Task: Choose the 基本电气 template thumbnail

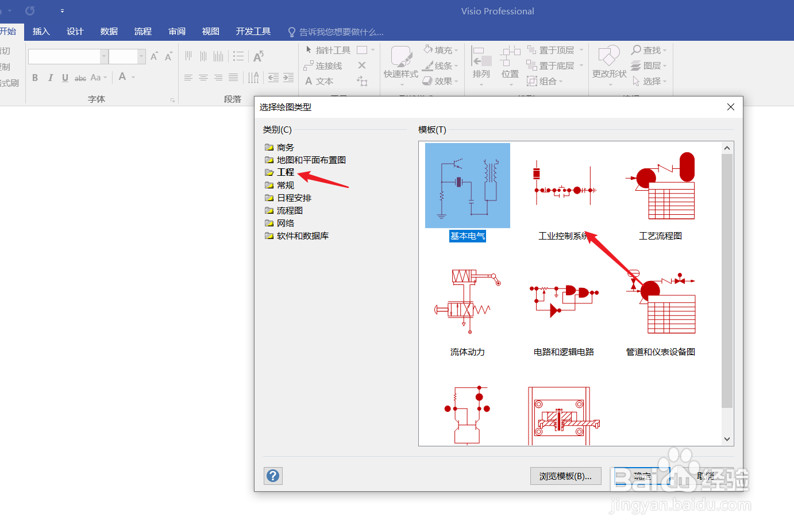Action: click(468, 186)
